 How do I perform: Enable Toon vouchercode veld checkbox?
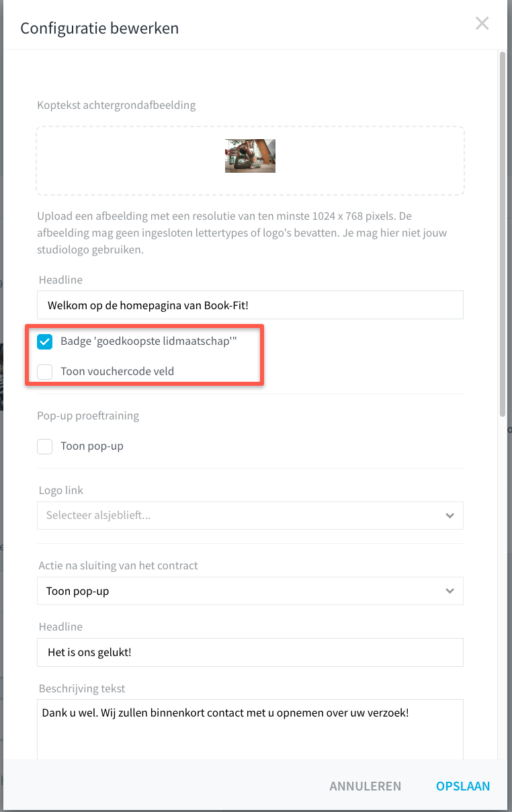coord(45,371)
